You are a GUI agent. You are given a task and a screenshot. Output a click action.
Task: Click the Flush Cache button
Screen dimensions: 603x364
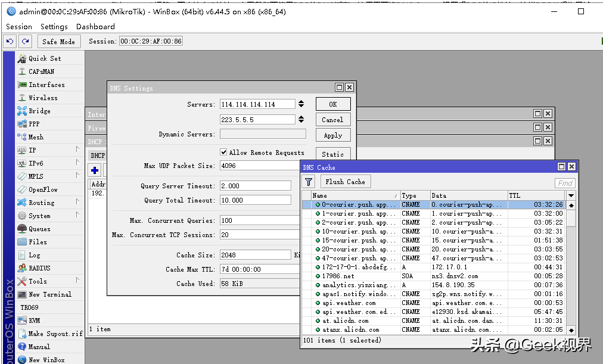pos(346,182)
